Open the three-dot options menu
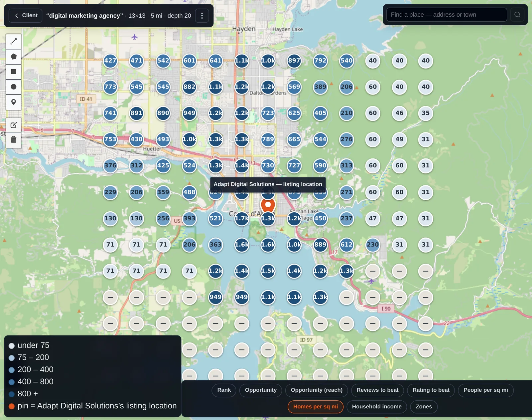This screenshot has height=420, width=532. coord(202,16)
